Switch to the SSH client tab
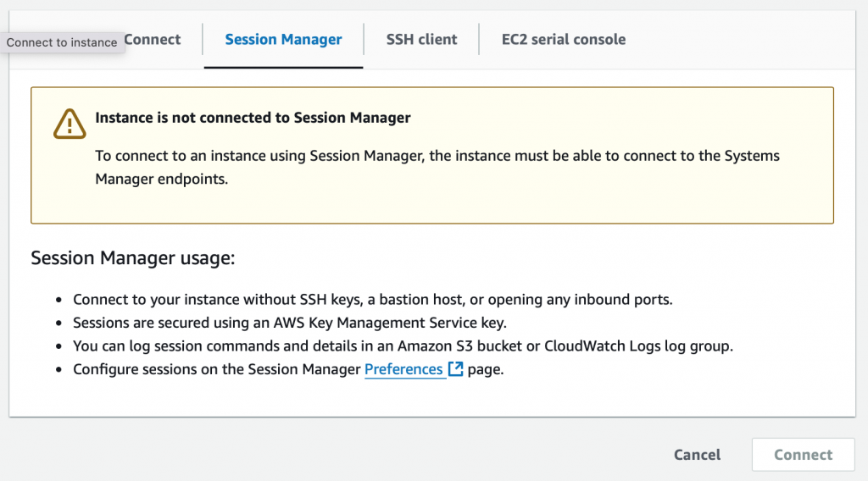The image size is (868, 481). pyautogui.click(x=421, y=39)
